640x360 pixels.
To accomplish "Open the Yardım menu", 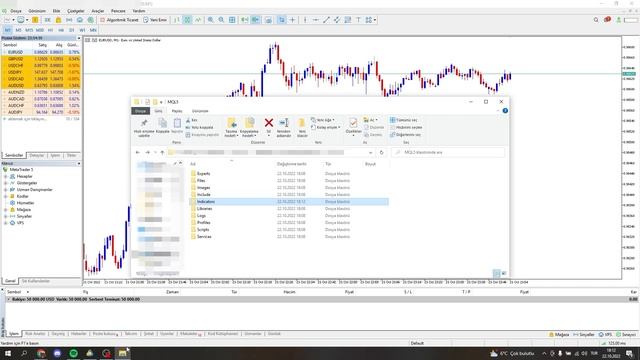I will [x=139, y=11].
